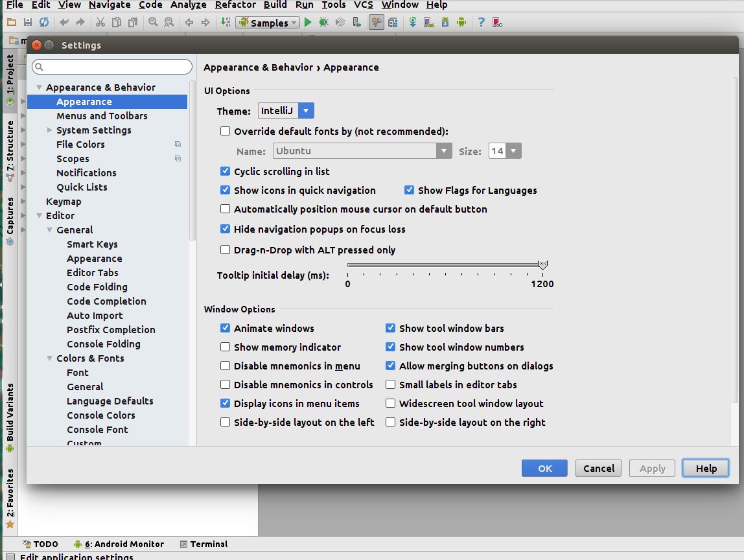Click the Undo arrow icon
This screenshot has width=744, height=560.
point(64,22)
